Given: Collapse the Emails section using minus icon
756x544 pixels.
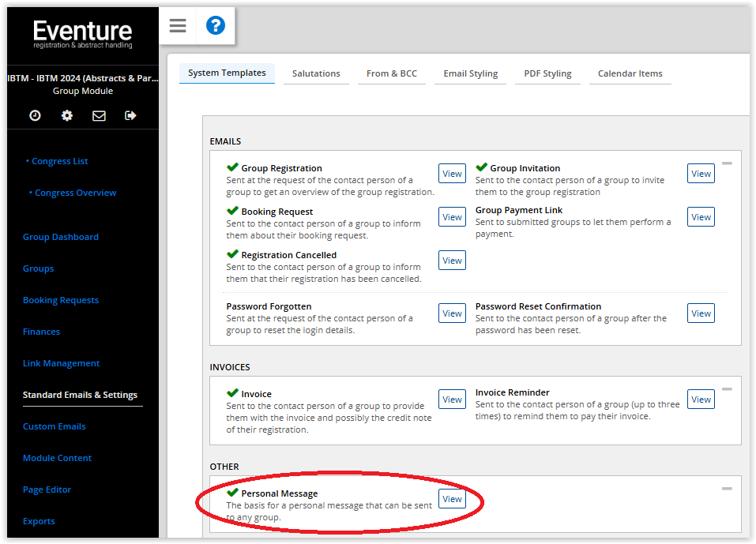Looking at the screenshot, I should coord(727,163).
